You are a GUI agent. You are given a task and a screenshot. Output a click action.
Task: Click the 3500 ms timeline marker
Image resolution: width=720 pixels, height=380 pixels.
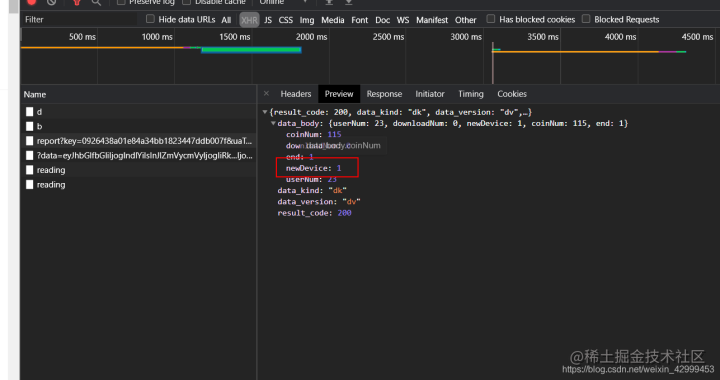[x=543, y=37]
